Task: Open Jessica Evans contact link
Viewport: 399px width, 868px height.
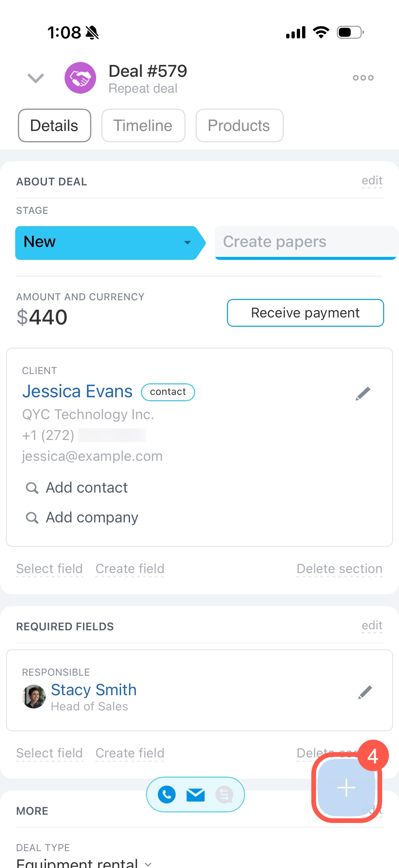Action: click(77, 391)
